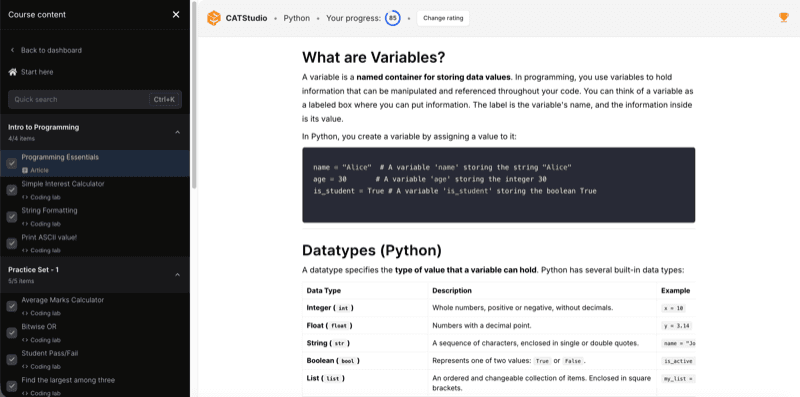Click the progress circle showing 85
The width and height of the screenshot is (800, 397).
tap(392, 18)
